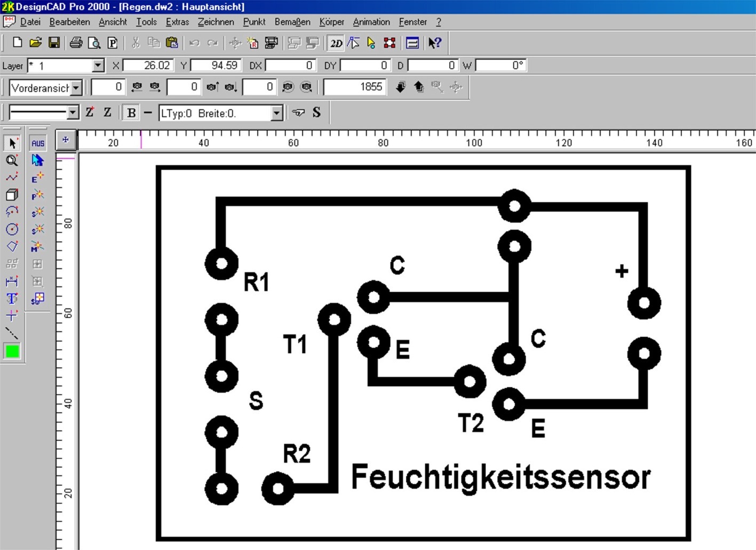Click the black down arrow beside 1855

(401, 87)
